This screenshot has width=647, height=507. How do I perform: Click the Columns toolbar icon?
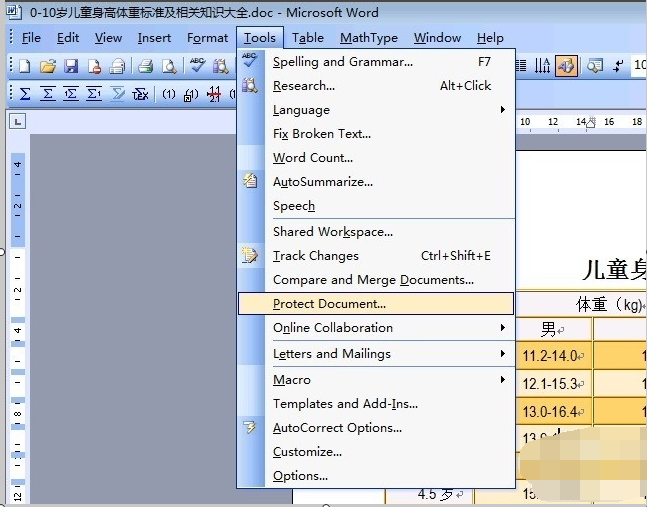coord(521,66)
